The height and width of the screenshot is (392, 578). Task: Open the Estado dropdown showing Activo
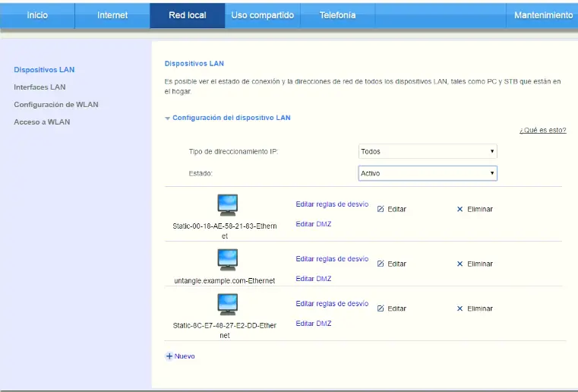click(428, 173)
